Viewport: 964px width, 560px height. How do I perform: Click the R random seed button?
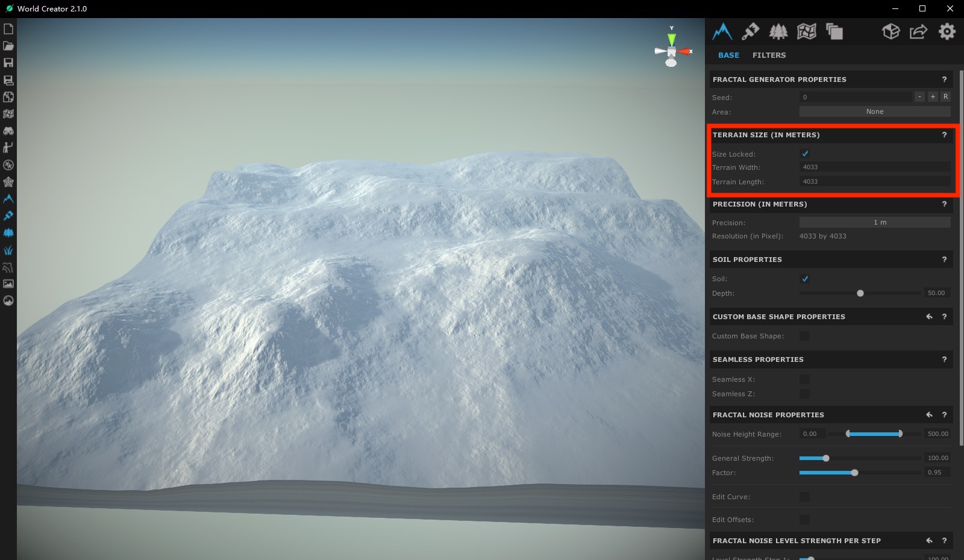945,96
